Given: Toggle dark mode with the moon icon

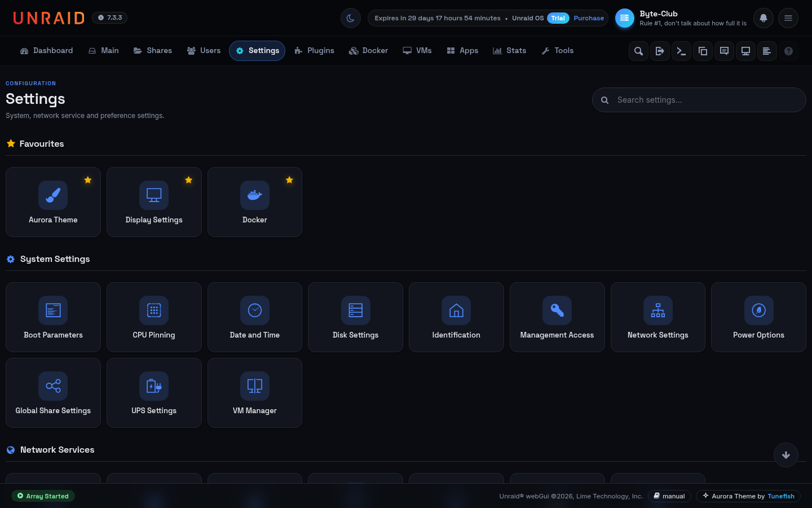Looking at the screenshot, I should tap(350, 18).
